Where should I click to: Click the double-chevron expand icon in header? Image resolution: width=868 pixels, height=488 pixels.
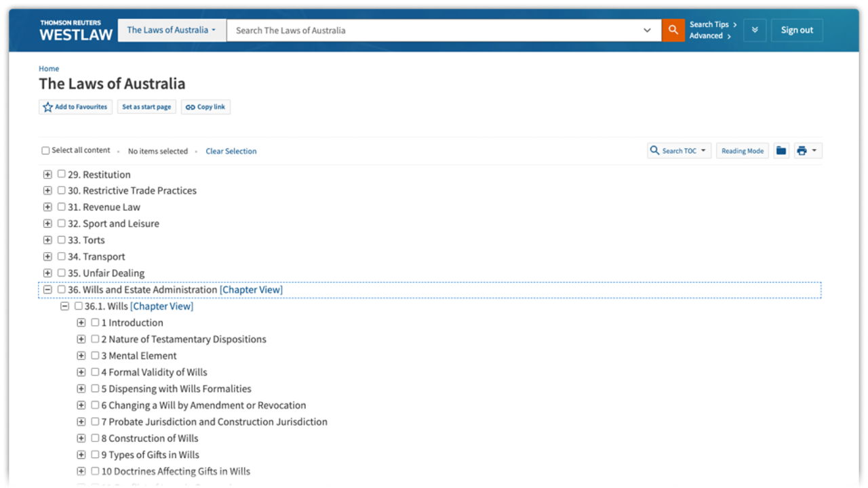tap(755, 30)
